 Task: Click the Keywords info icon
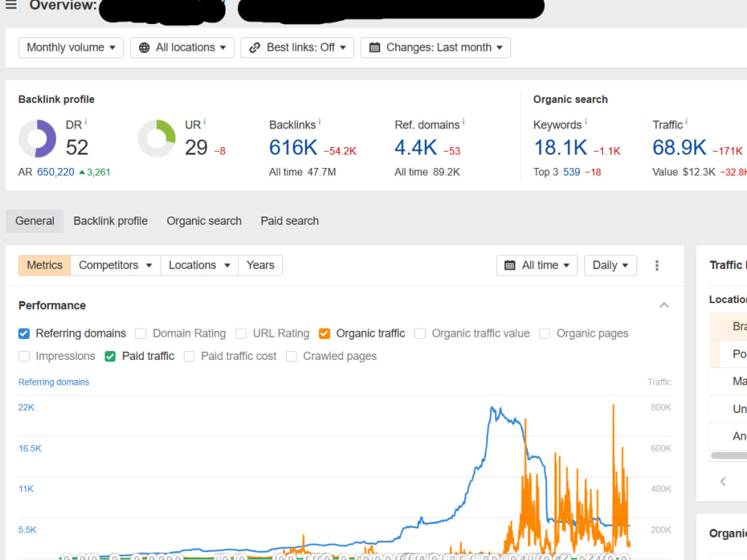coord(586,122)
